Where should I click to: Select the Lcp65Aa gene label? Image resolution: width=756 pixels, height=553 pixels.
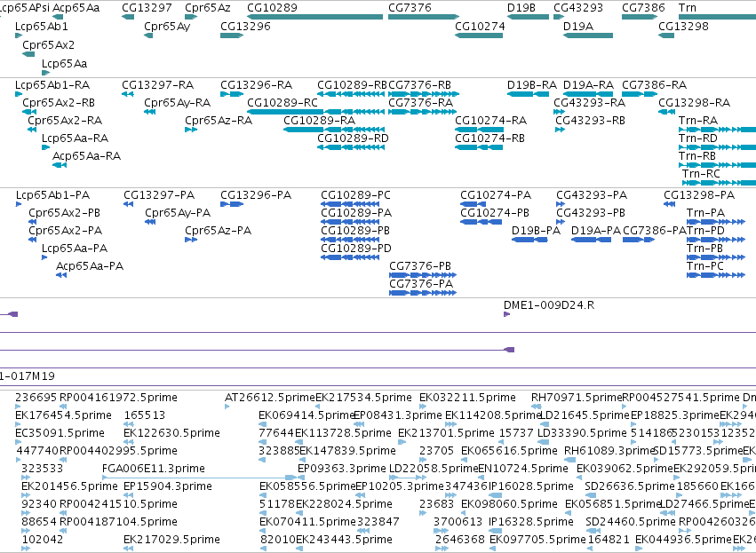64,64
